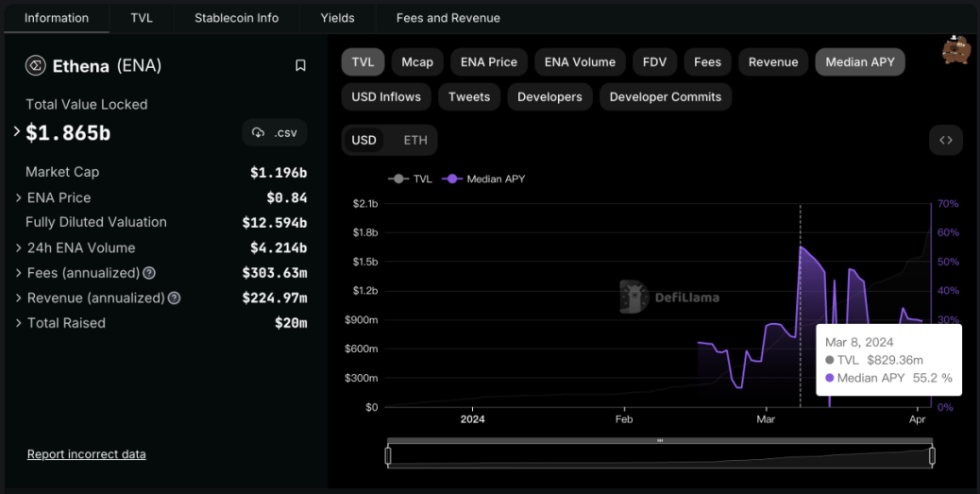Click the TVL legend entry
This screenshot has height=494, width=980.
click(412, 179)
